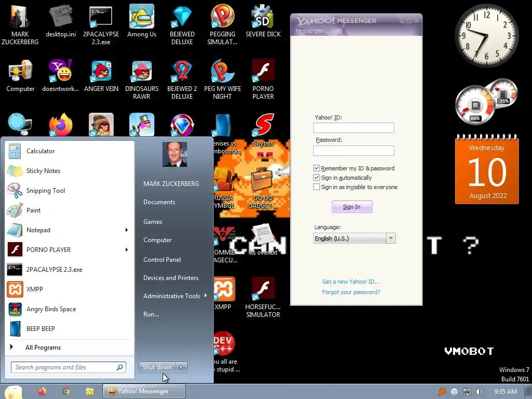
Task: Click the Soybox desktop icon
Action: coord(263,129)
